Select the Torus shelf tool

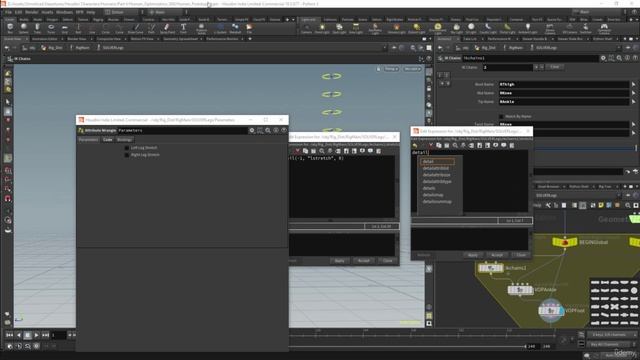point(51,28)
